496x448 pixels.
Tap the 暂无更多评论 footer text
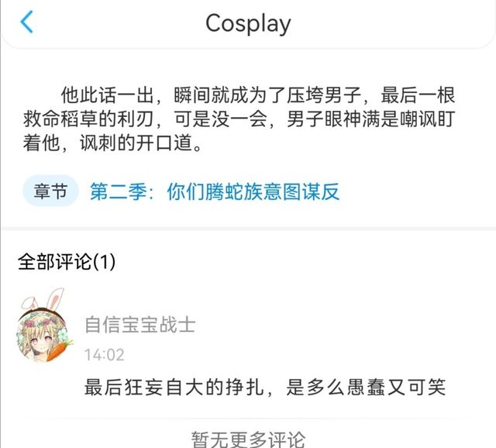[248, 439]
